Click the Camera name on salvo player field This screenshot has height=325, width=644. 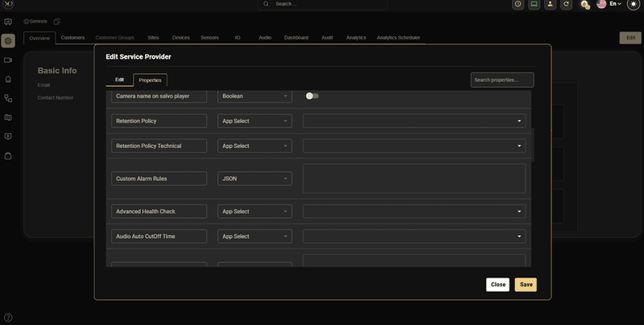click(159, 96)
